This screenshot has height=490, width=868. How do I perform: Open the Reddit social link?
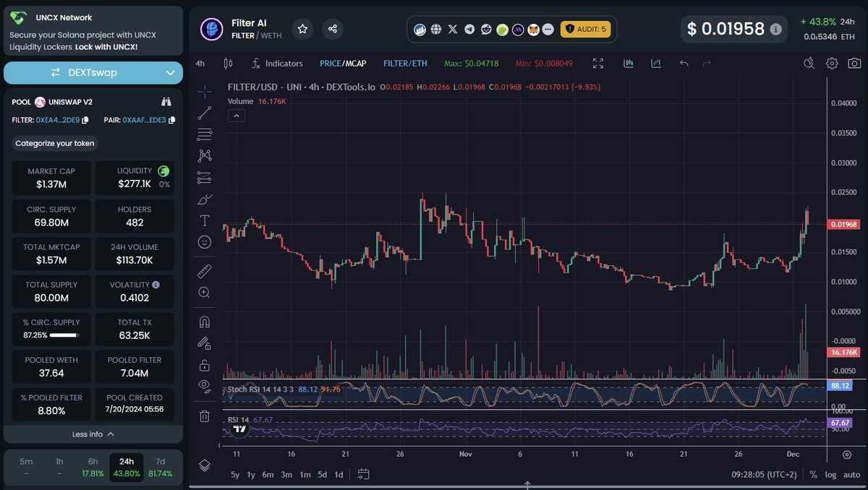coord(486,30)
